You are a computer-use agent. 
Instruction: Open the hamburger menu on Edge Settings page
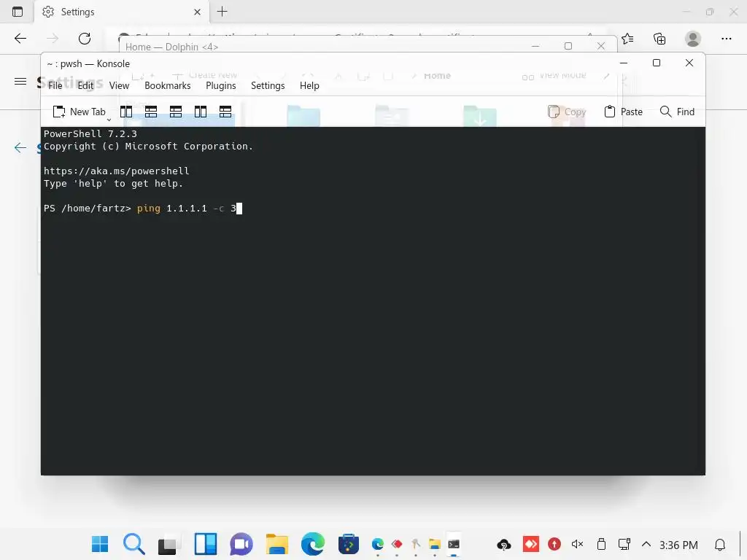coord(20,82)
